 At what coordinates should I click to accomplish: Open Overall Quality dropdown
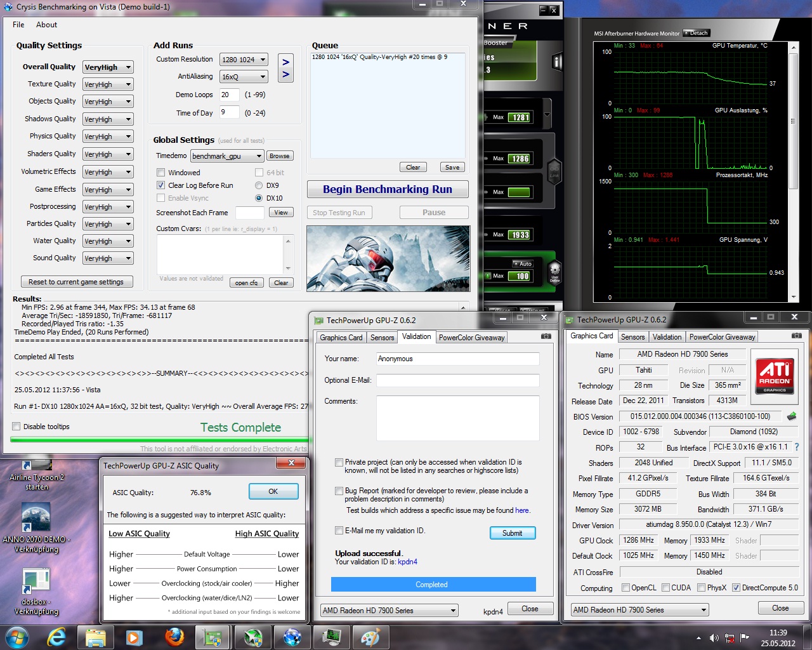point(108,67)
